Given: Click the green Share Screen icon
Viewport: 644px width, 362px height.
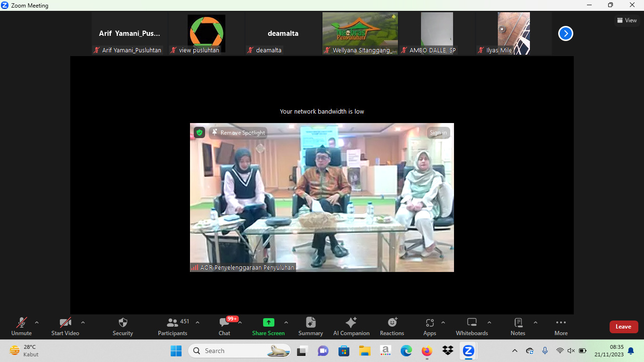Looking at the screenshot, I should click(268, 323).
